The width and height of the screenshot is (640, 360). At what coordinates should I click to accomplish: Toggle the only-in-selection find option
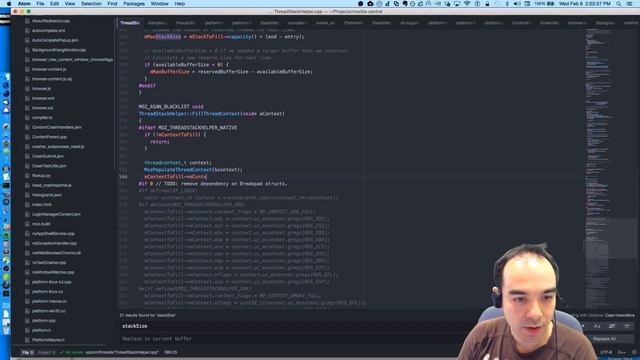pos(612,326)
